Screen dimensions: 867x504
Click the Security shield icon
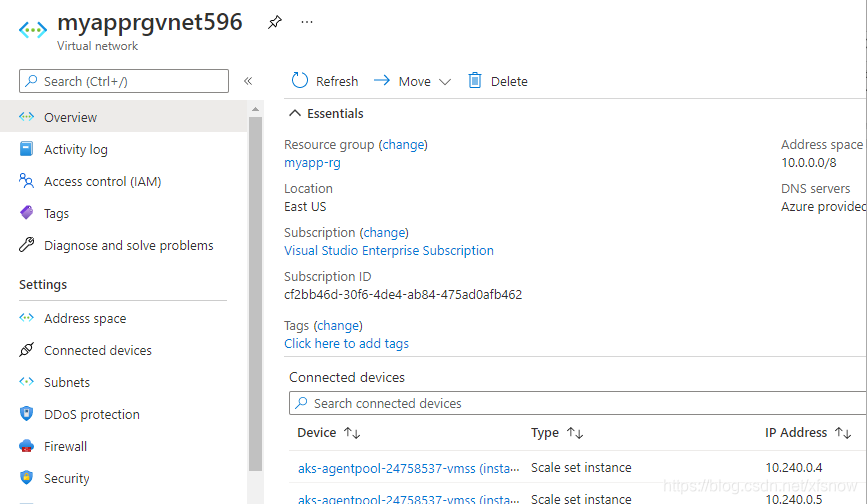pos(26,477)
